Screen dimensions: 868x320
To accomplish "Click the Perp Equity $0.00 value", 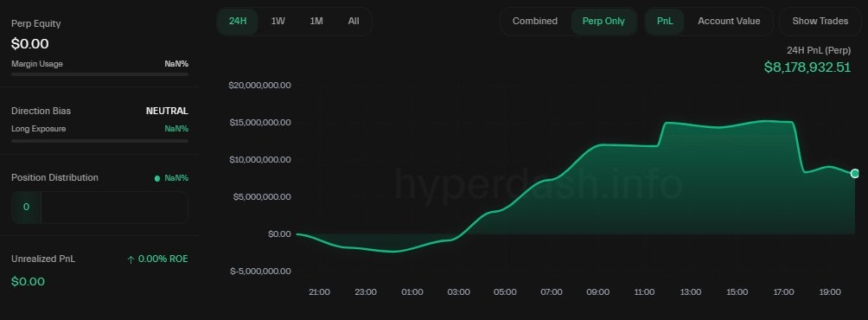I will coord(30,44).
